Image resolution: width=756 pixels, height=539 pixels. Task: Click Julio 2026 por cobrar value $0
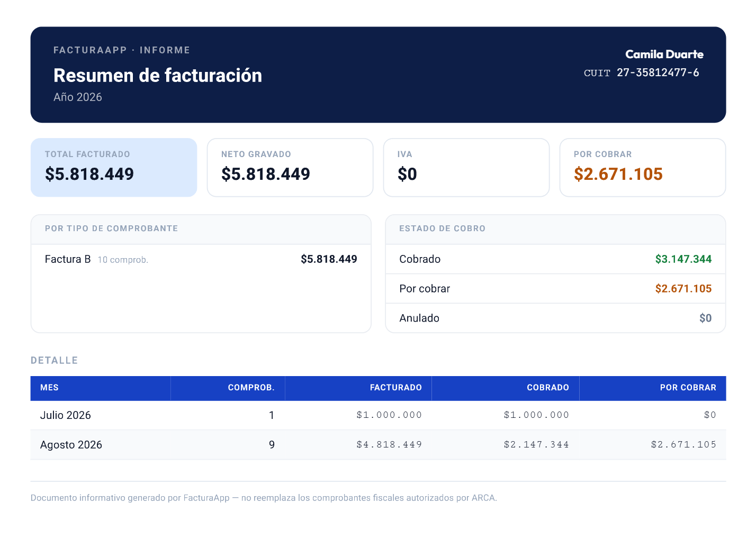710,415
